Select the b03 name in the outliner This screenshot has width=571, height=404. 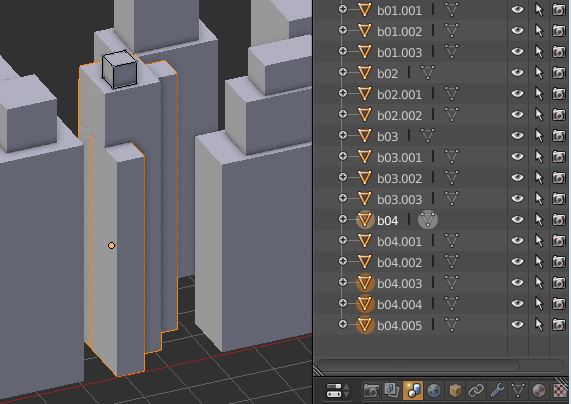(387, 137)
